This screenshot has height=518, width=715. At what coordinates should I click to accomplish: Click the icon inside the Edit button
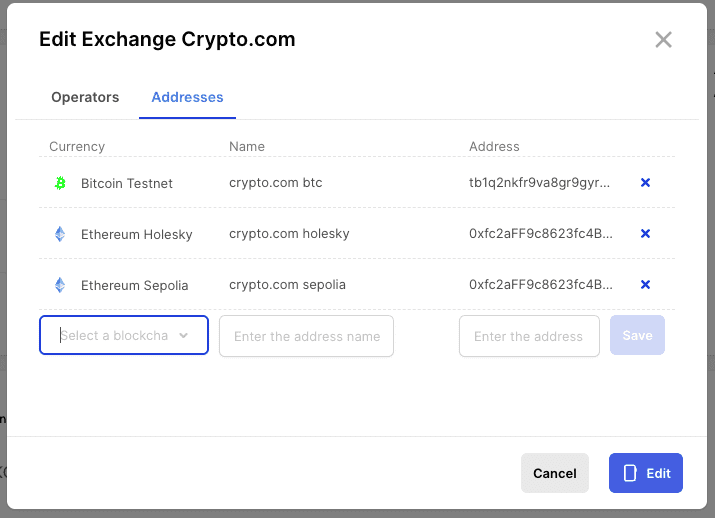(630, 473)
